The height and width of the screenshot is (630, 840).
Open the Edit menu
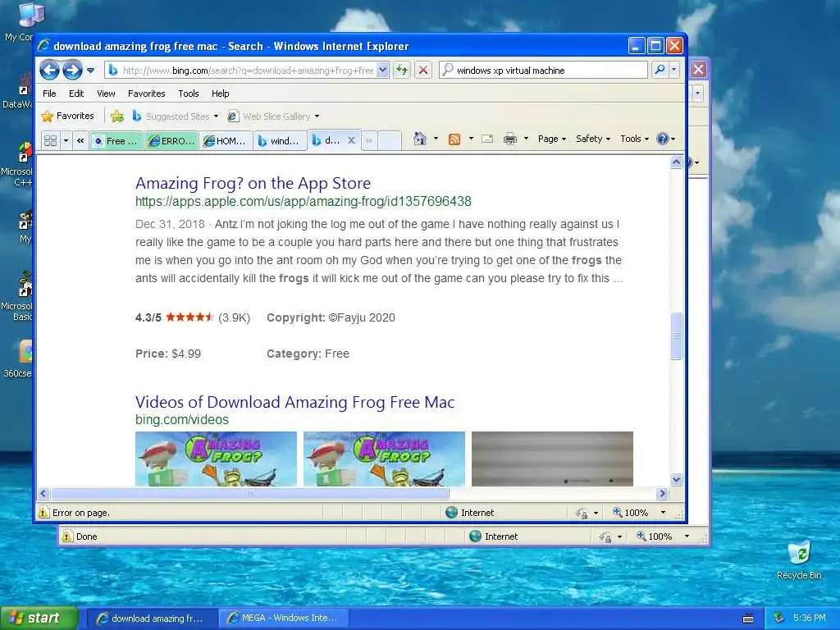[76, 94]
